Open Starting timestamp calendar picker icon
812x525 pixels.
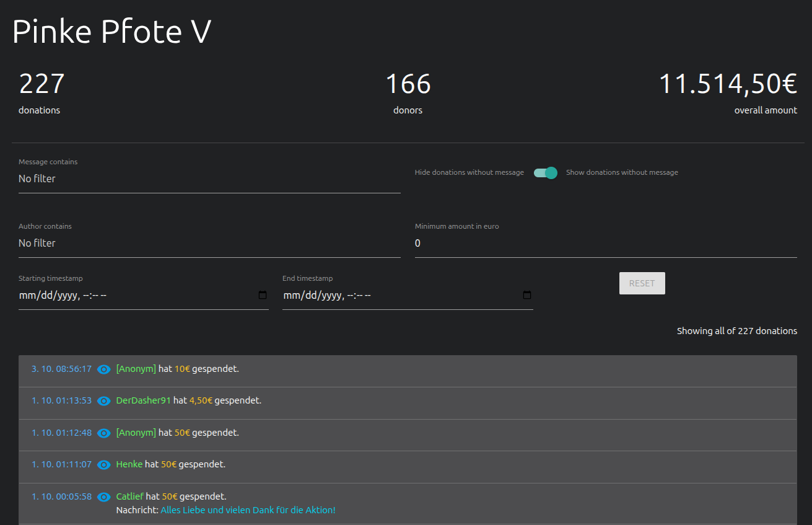263,295
